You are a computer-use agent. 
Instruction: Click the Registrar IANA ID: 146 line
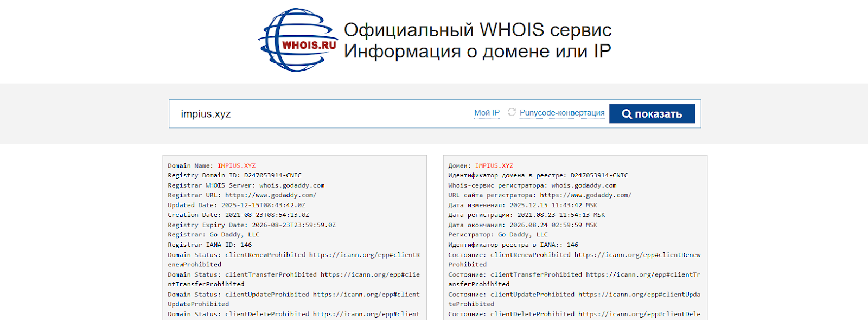(x=210, y=245)
